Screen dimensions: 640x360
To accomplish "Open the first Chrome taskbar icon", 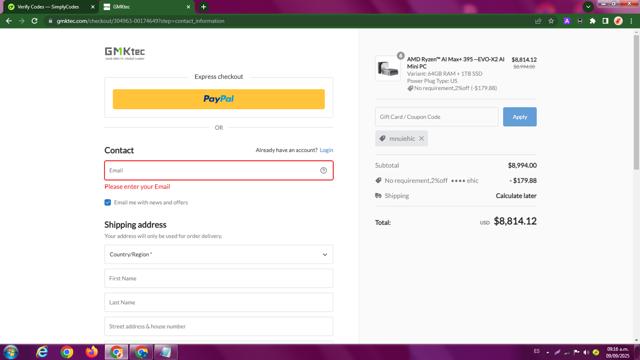I will pos(67,352).
